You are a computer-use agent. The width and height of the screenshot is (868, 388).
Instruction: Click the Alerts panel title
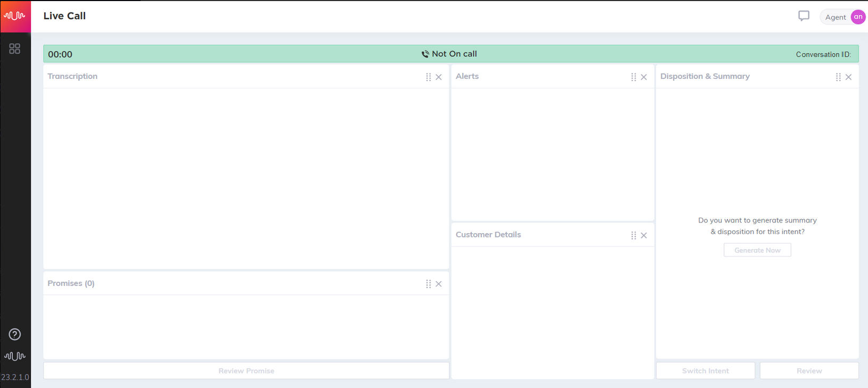467,76
